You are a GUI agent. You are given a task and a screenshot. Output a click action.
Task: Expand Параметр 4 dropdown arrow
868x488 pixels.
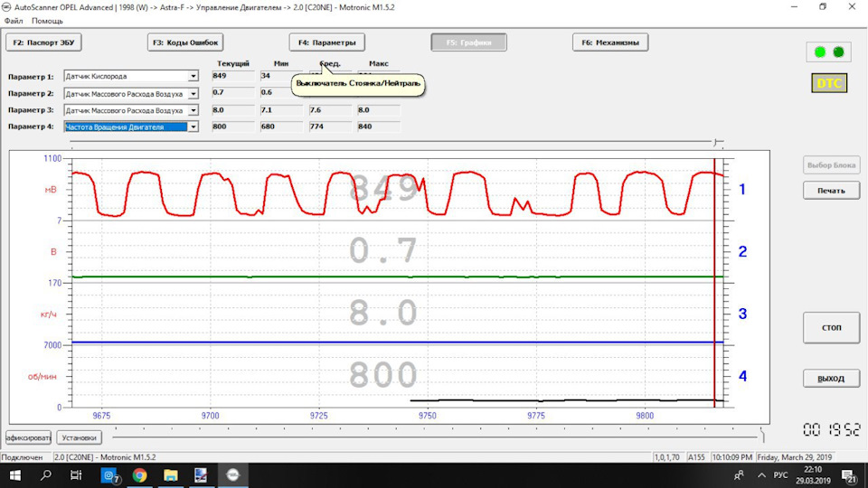pos(193,127)
